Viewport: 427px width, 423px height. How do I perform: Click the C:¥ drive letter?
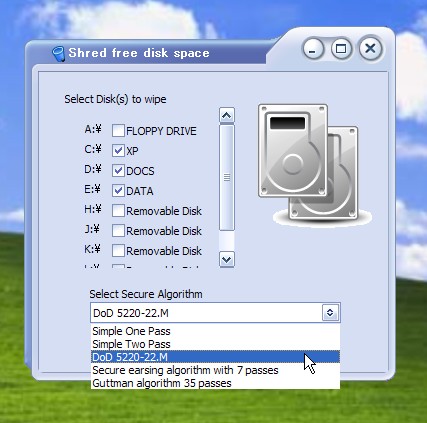93,149
